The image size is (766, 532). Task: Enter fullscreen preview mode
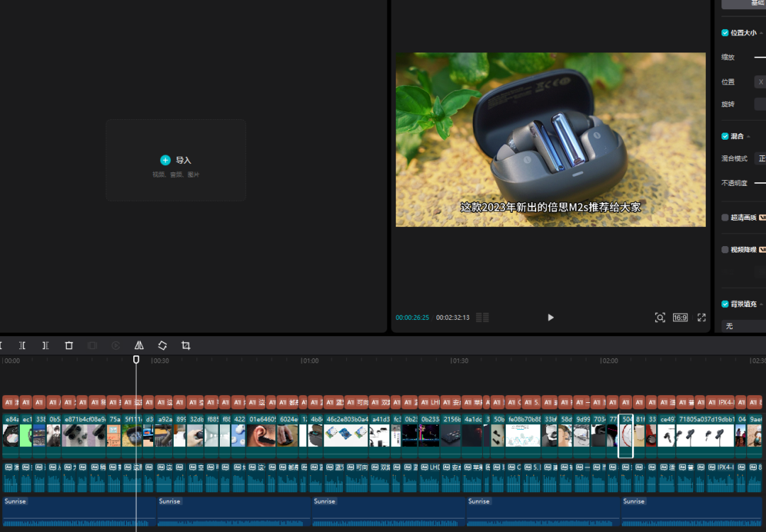click(701, 318)
